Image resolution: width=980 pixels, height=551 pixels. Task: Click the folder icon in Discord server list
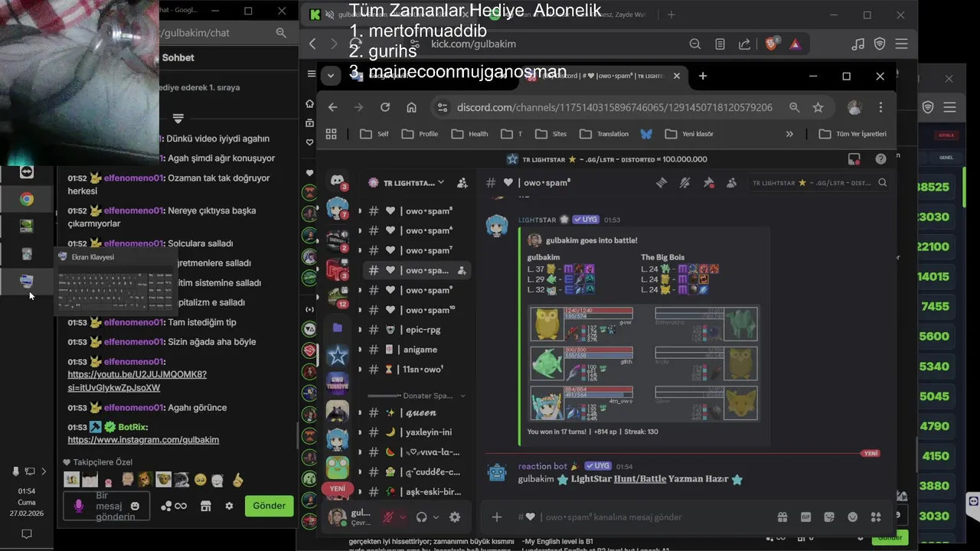(x=338, y=328)
